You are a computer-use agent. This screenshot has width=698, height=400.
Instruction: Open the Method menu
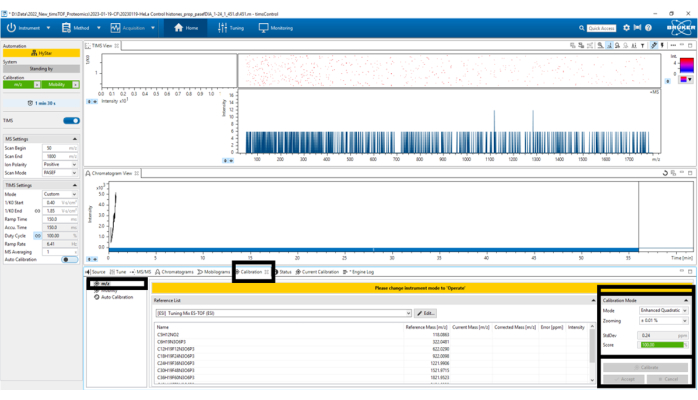(76, 28)
